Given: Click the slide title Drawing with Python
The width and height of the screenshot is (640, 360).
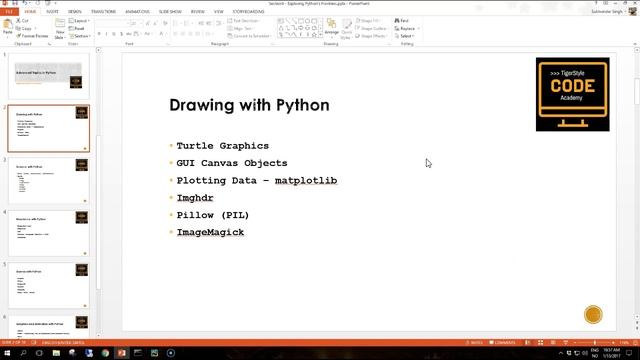Looking at the screenshot, I should pos(249,105).
